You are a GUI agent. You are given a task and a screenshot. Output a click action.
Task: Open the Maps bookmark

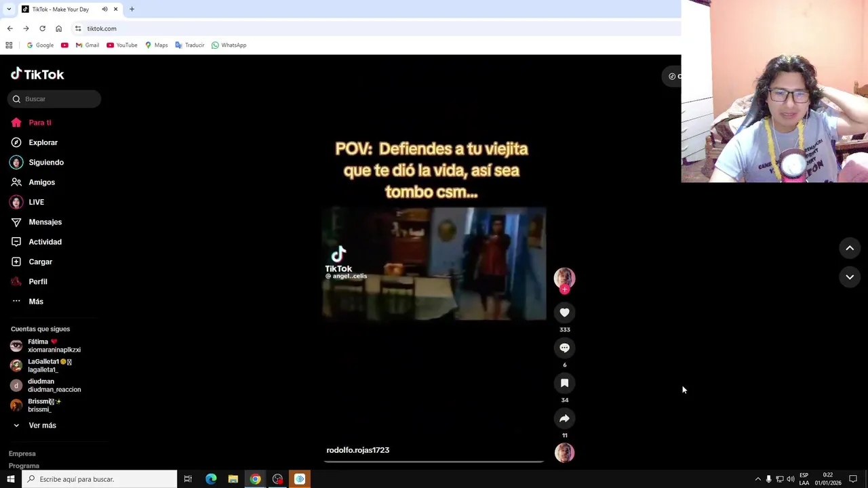pos(156,45)
